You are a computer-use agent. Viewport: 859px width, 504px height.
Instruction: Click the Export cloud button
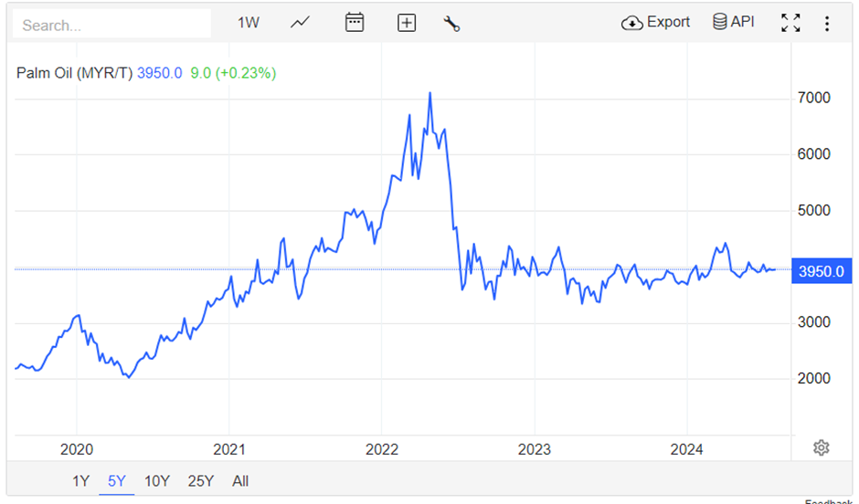[x=655, y=23]
